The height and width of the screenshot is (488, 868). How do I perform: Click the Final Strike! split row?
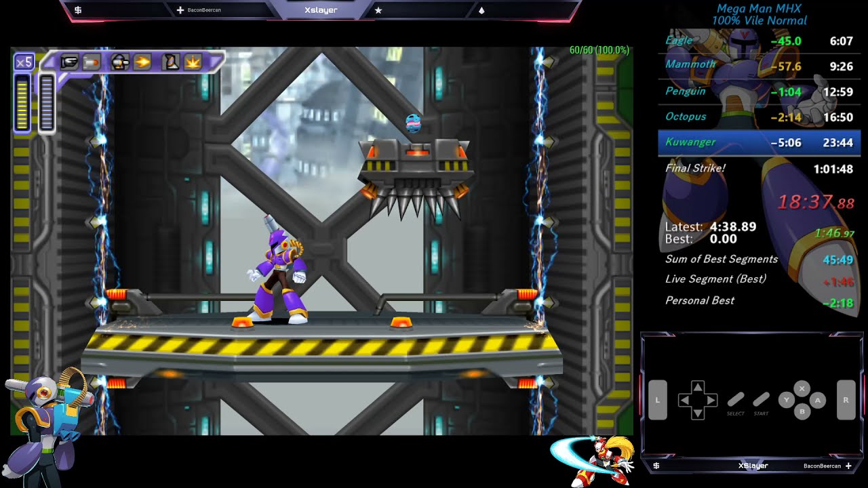pyautogui.click(x=759, y=168)
